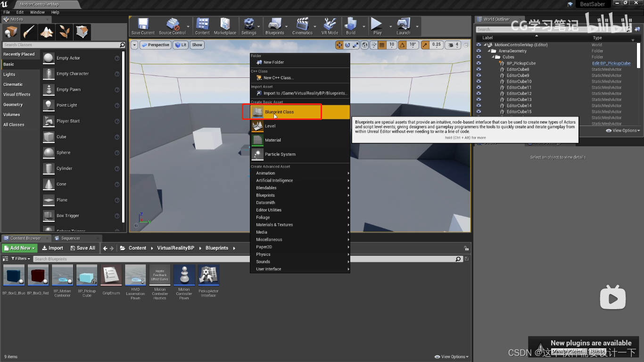Toggle visibility eye for ArenaGeometry folder

click(479, 51)
